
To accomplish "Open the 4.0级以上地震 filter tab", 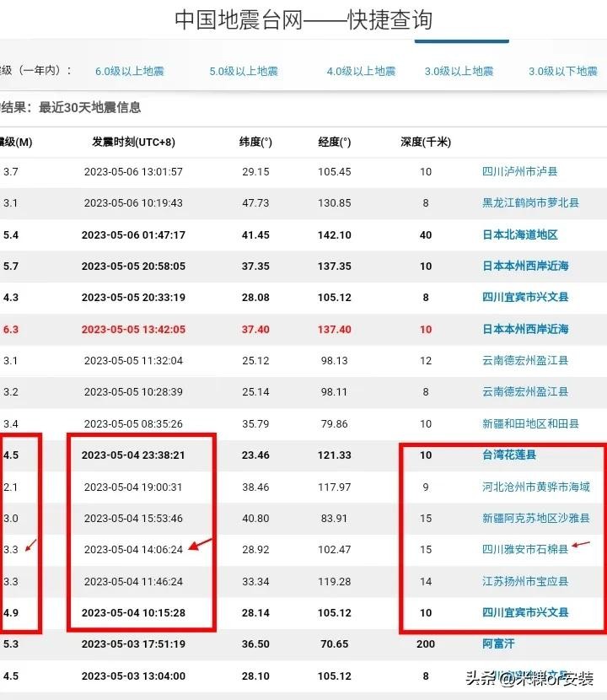I will coord(362,72).
